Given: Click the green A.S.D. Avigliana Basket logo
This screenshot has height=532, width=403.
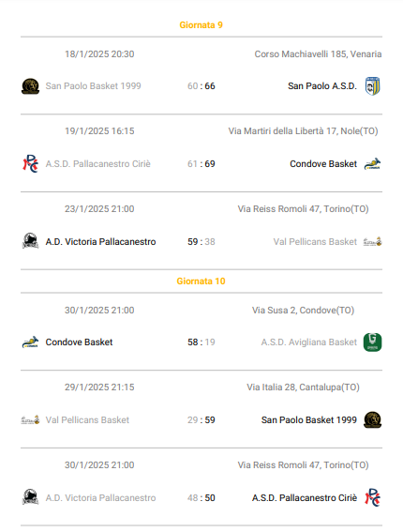Looking at the screenshot, I should (x=372, y=342).
